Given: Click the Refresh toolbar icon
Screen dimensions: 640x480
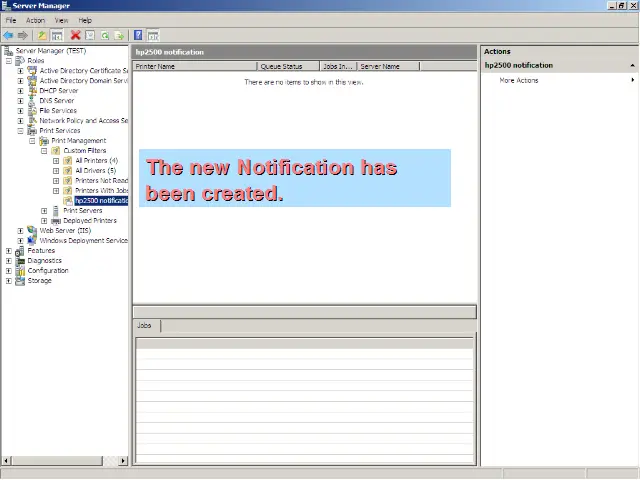Looking at the screenshot, I should tap(104, 35).
